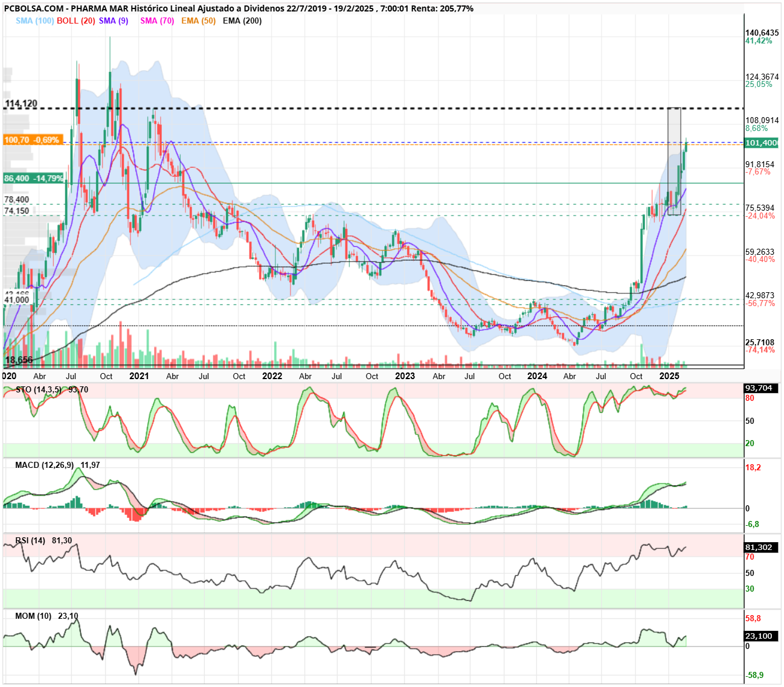The width and height of the screenshot is (784, 687).
Task: Select the 75,5394 price axis value
Action: click(x=760, y=208)
